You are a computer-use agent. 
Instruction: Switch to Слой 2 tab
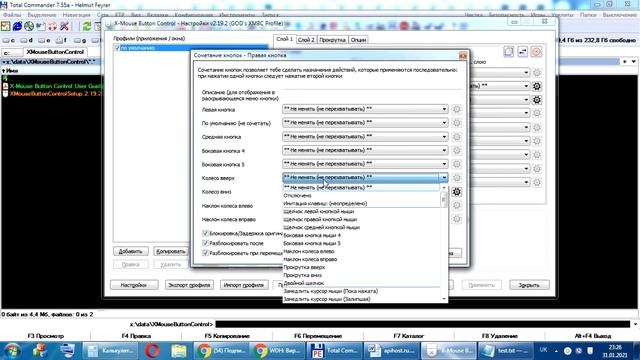point(306,40)
